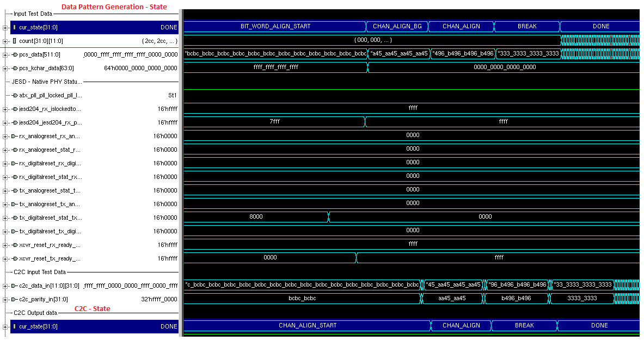Click the signal icon beside rx_analogreset_stat_r
This screenshot has width=644, height=341.
click(14, 150)
